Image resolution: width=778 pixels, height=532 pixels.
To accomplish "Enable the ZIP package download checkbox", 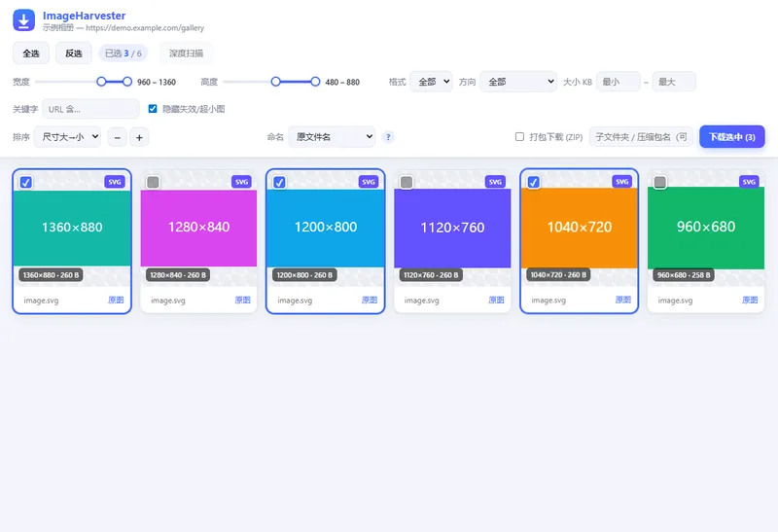I will coord(519,136).
